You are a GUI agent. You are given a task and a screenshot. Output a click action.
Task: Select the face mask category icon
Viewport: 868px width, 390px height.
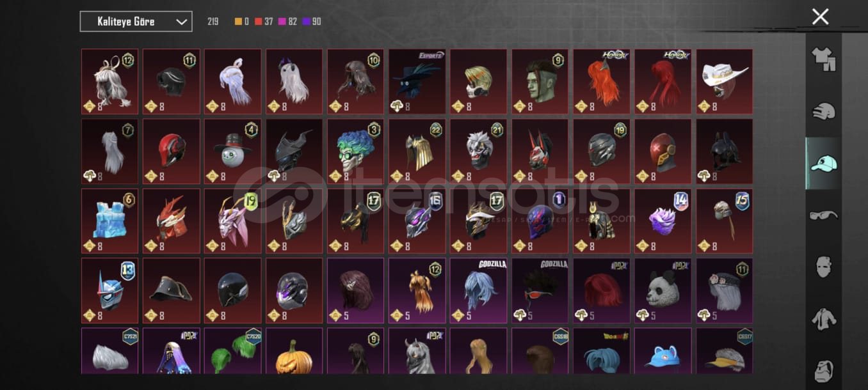click(x=824, y=267)
